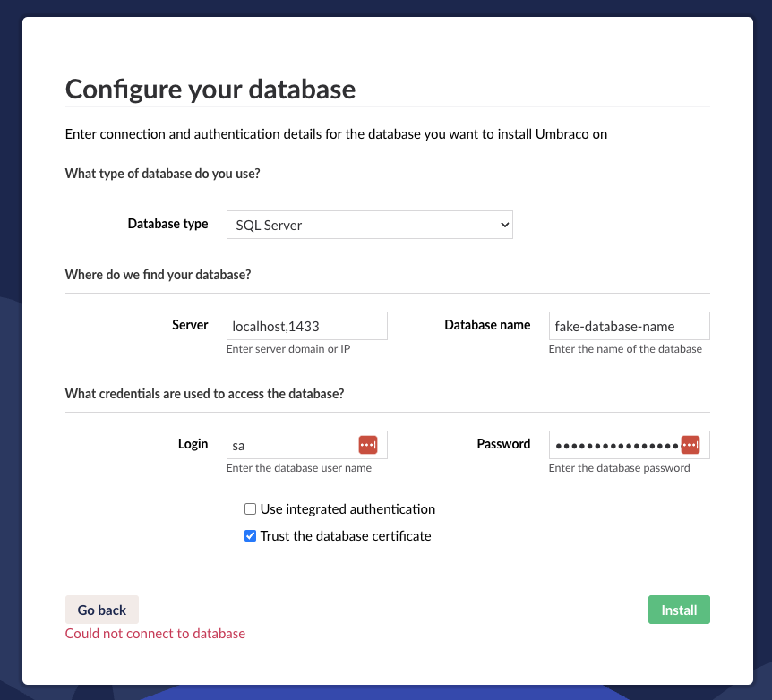Uncheck the Trust the database certificate checkbox
The image size is (772, 700).
point(251,536)
